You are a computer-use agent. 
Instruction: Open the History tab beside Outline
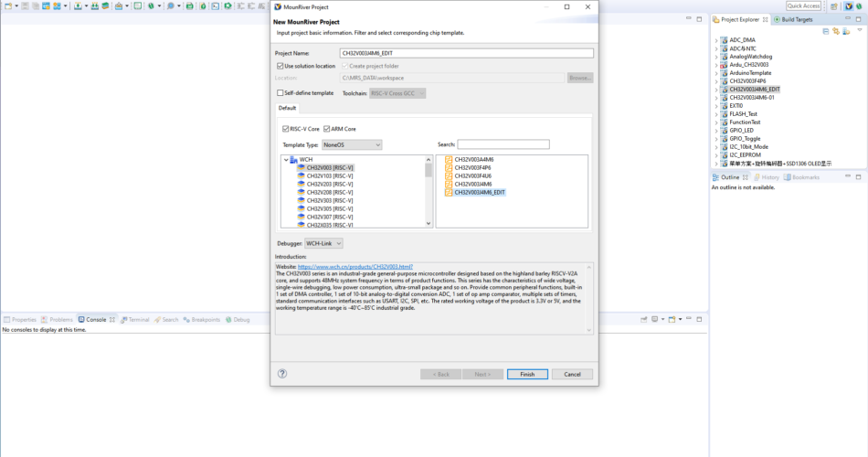767,177
